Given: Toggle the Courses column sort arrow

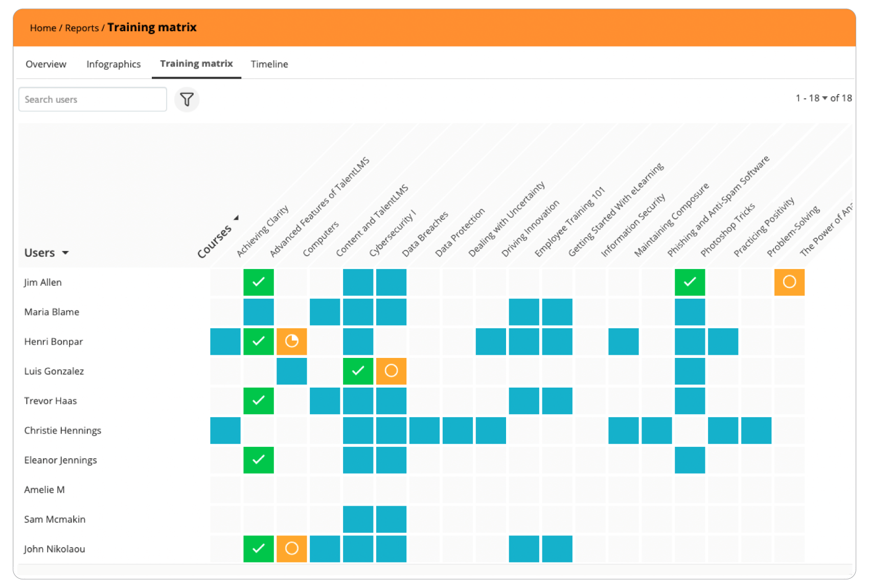Looking at the screenshot, I should pos(236,218).
